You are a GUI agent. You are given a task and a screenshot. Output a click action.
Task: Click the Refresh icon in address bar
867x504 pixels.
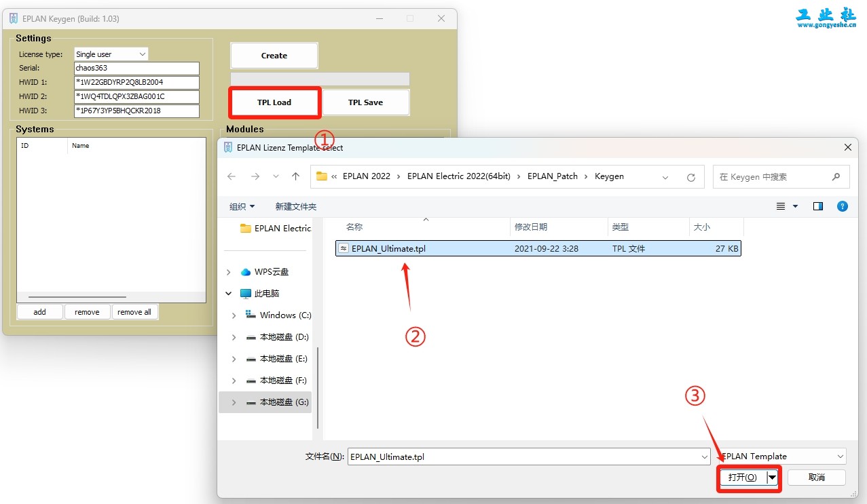click(x=691, y=177)
